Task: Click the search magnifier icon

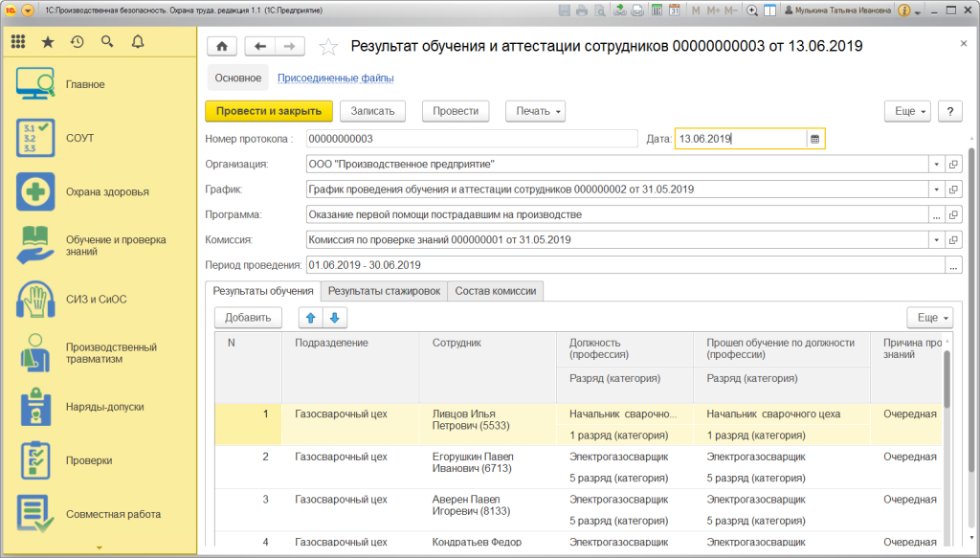Action: pos(106,42)
